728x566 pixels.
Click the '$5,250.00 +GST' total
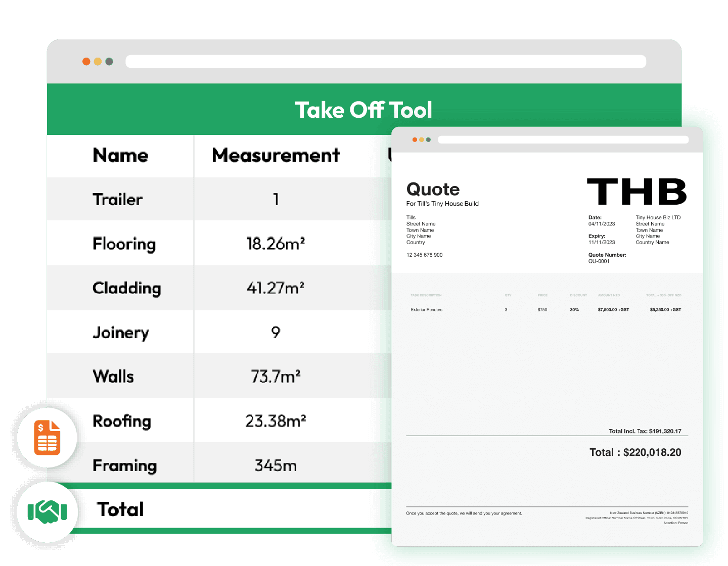pyautogui.click(x=666, y=310)
